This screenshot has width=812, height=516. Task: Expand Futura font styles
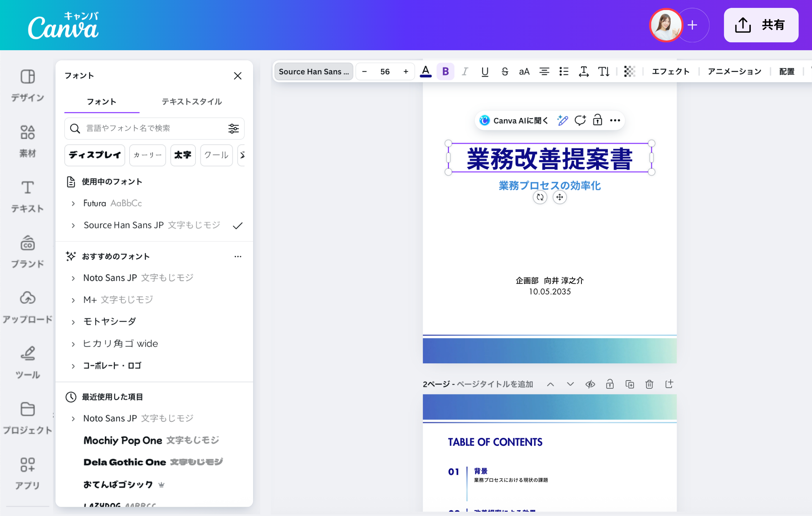tap(73, 204)
